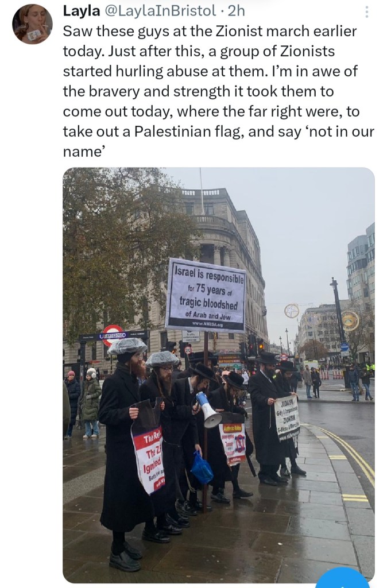Screen dimensions: 387x588
Task: Open Layla's round profile picture
Action: coord(33,24)
